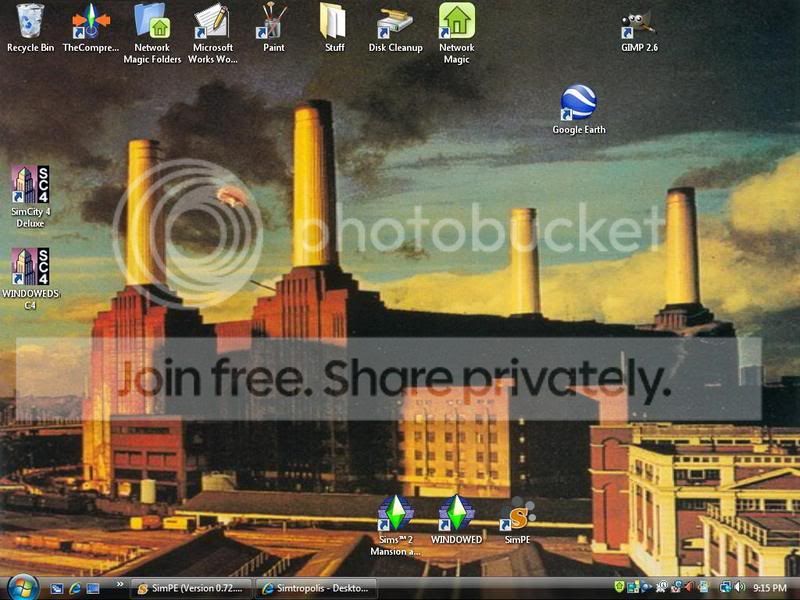Select the Disk Cleanup shortcut
Screen dimensions: 800x600
(x=395, y=28)
